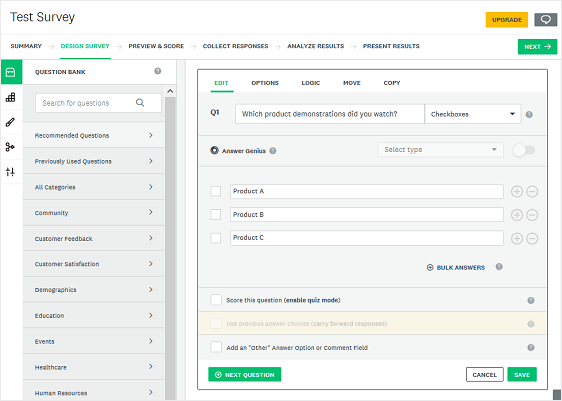Go to Preview & Score step
The height and width of the screenshot is (401, 562).
[x=156, y=46]
